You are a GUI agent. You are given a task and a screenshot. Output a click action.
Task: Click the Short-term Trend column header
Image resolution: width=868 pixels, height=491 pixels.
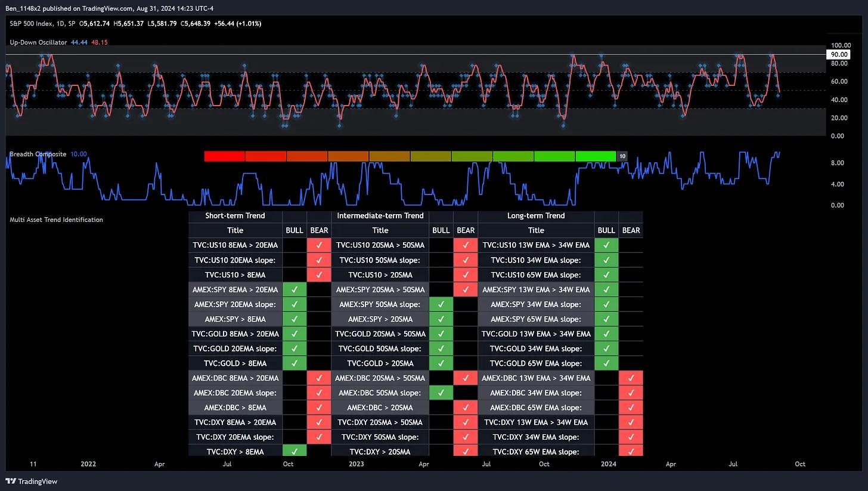tap(235, 215)
